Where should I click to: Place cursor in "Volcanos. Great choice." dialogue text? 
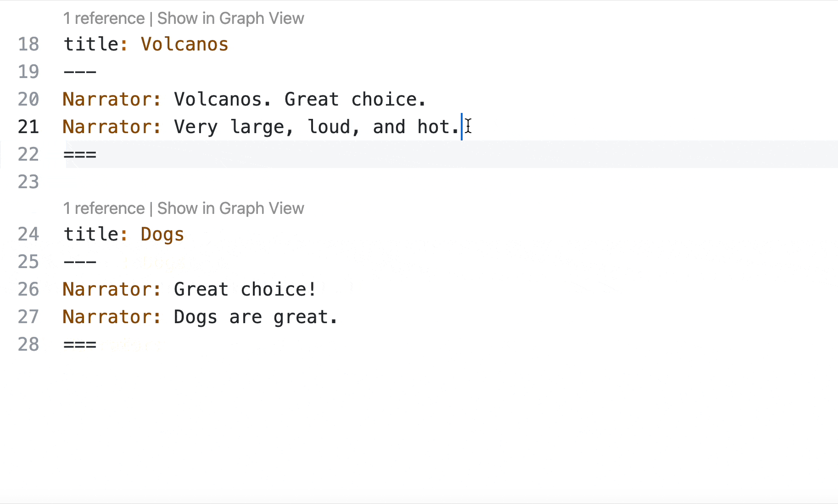[300, 100]
